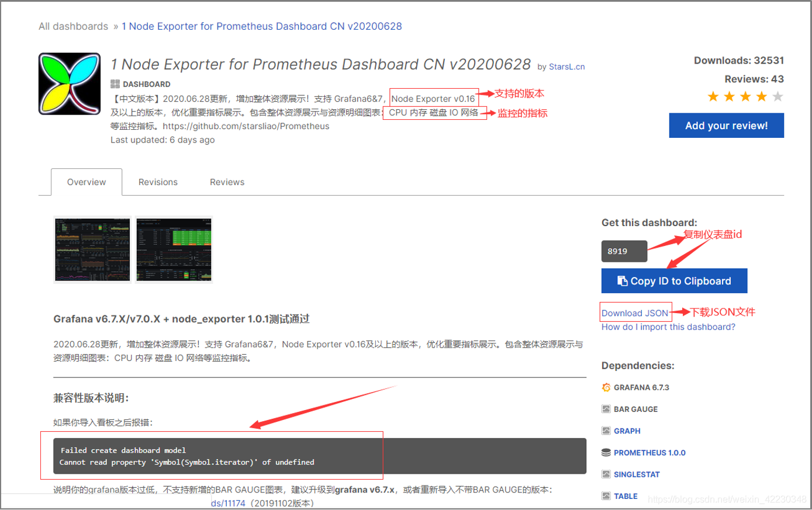Open author StarsL.cn link

[x=567, y=67]
